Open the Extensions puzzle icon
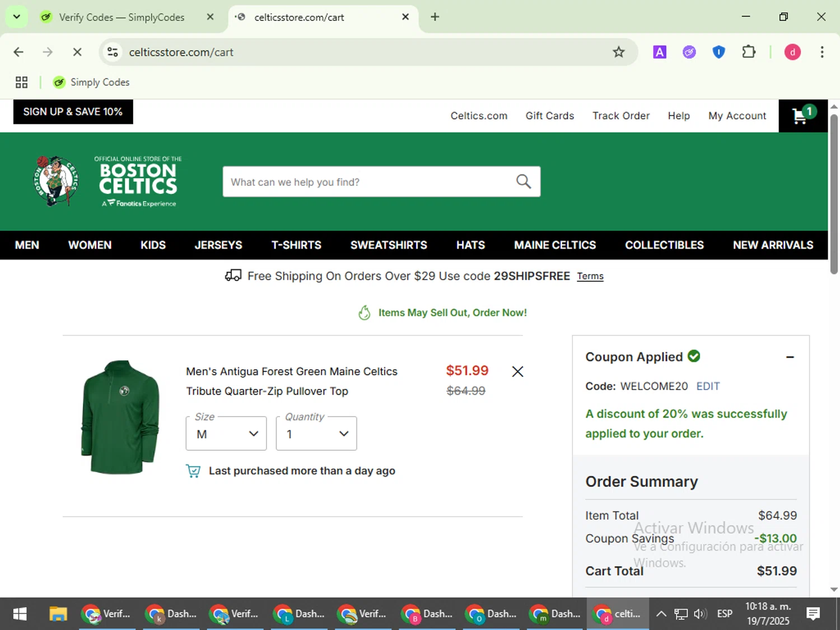This screenshot has width=840, height=630. pos(748,52)
